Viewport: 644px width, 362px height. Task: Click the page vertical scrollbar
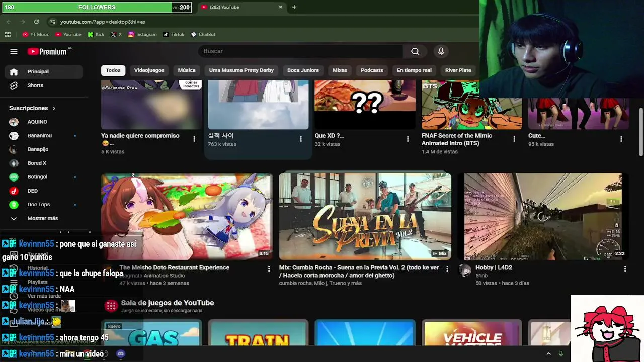641,132
